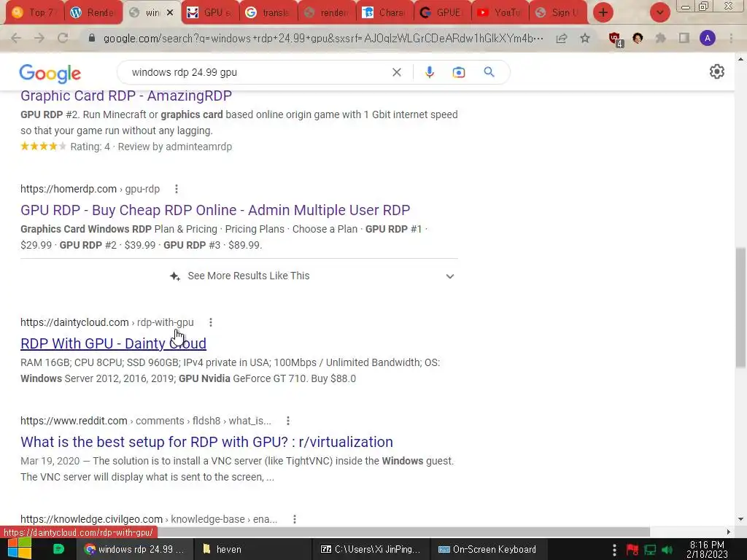747x560 pixels.
Task: Clear the search box with X
Action: [x=396, y=72]
